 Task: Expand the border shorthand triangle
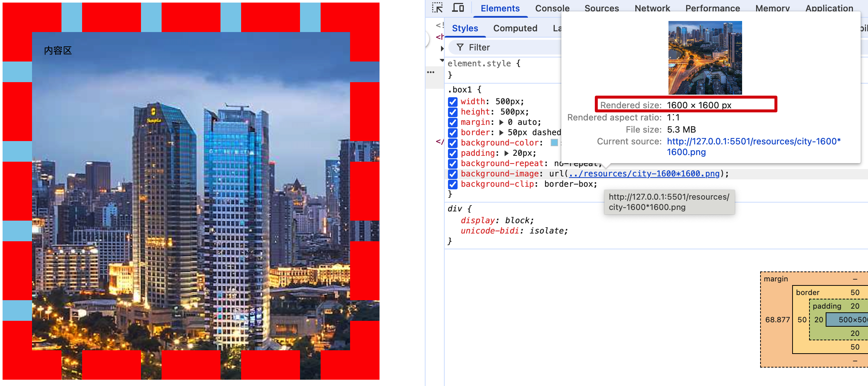tap(501, 133)
